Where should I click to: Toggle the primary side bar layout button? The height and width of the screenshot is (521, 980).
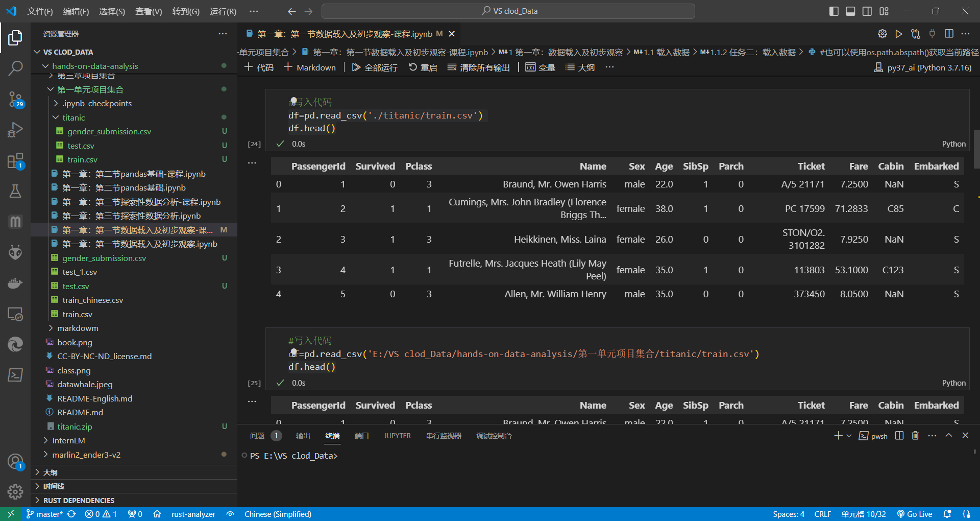(834, 11)
